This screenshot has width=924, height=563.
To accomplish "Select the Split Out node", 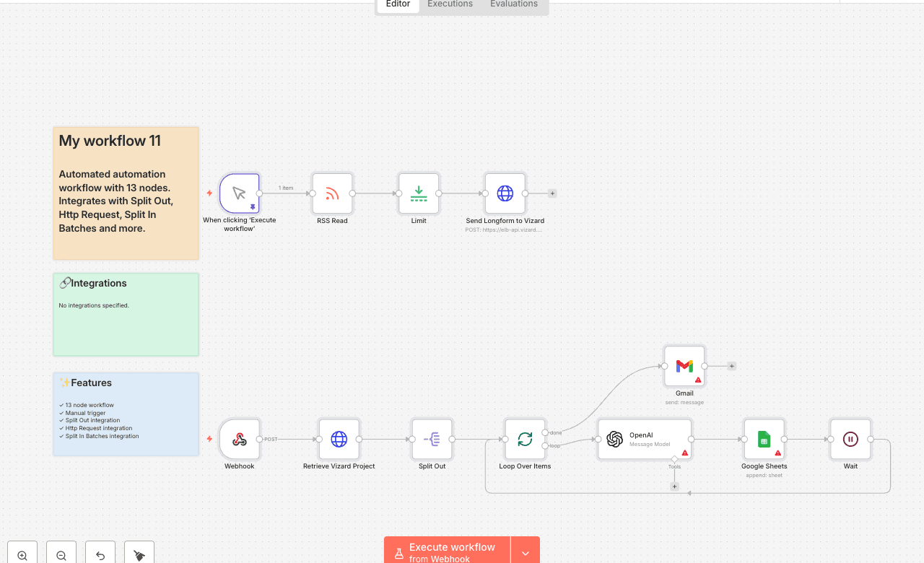I will tap(432, 439).
